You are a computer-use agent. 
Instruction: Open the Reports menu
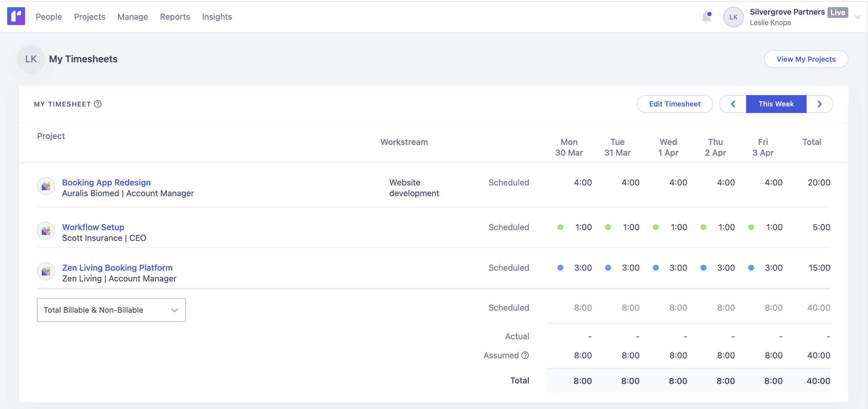tap(175, 17)
